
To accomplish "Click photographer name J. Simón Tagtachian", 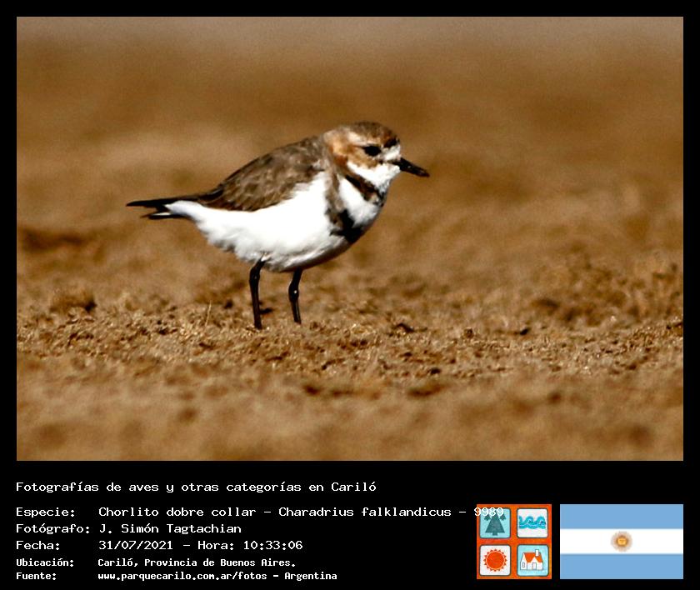I will pyautogui.click(x=170, y=528).
